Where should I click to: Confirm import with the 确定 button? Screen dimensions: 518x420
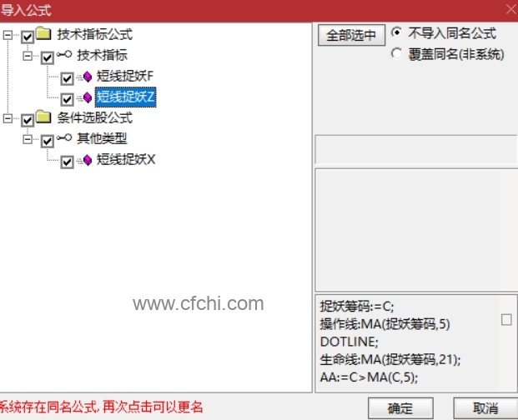coord(400,408)
